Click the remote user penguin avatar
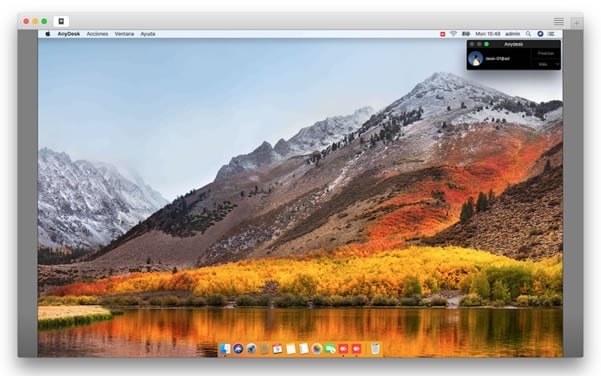This screenshot has height=376, width=601. (476, 59)
